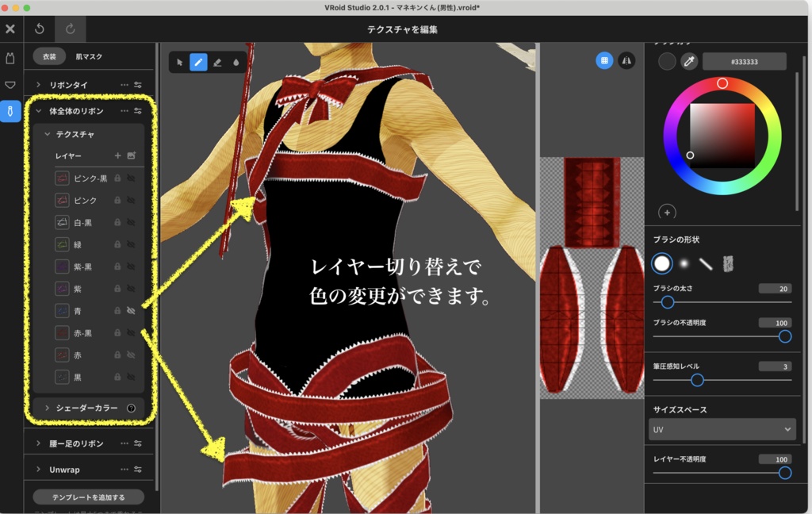Select the arrow selection tool

point(178,63)
